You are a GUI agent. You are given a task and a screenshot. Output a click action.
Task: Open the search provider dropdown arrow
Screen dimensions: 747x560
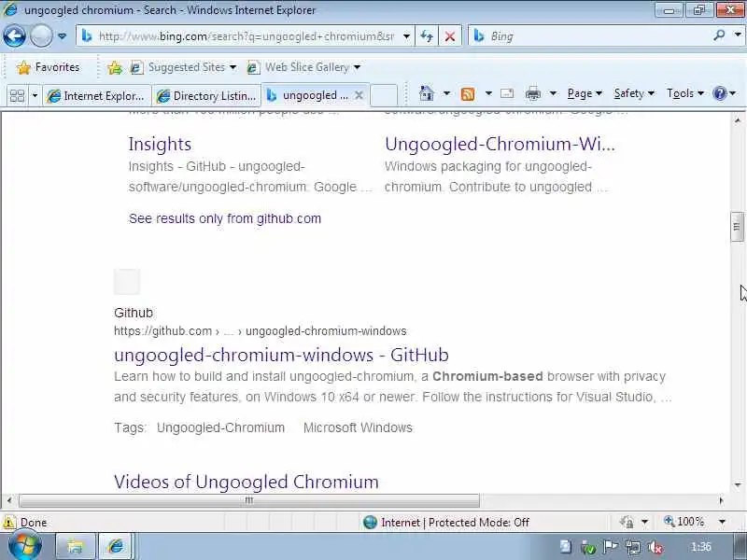tap(738, 35)
